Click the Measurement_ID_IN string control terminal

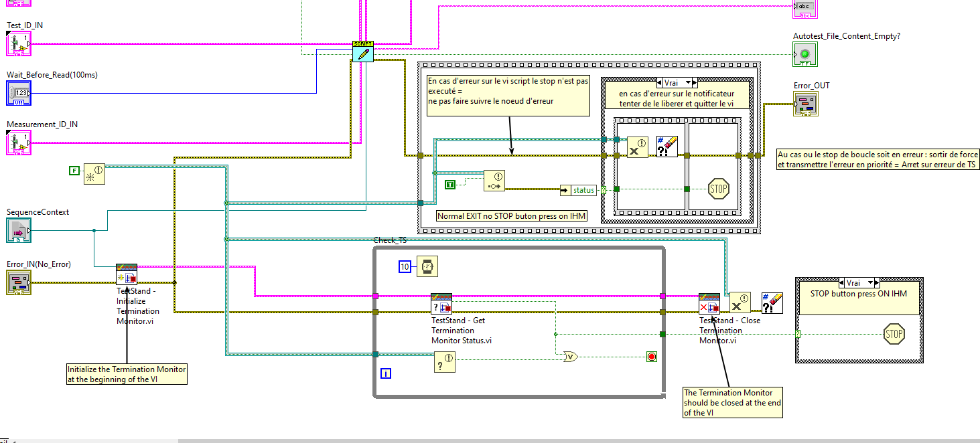[18, 143]
